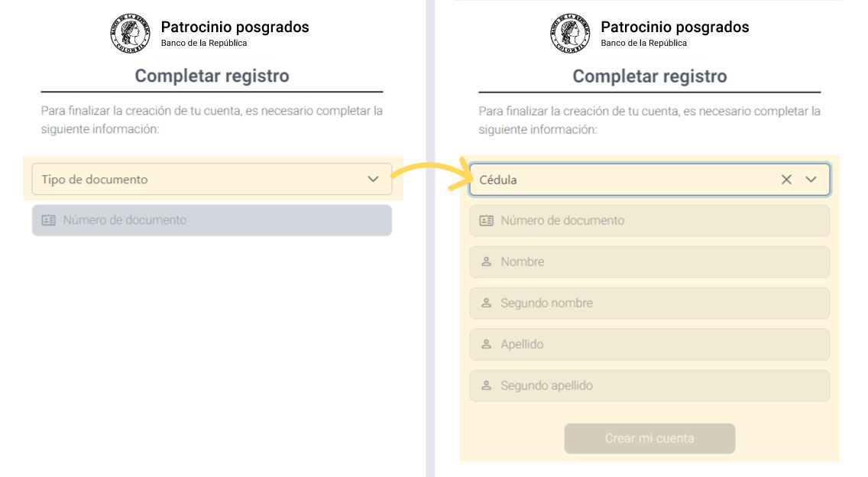Screen dimensions: 868x477
Task: Click the person icon beside Apellido field
Action: (x=487, y=344)
